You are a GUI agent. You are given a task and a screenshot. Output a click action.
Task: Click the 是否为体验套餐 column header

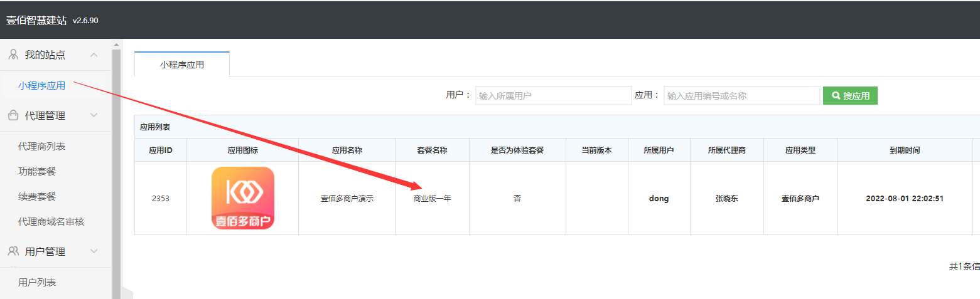[517, 150]
